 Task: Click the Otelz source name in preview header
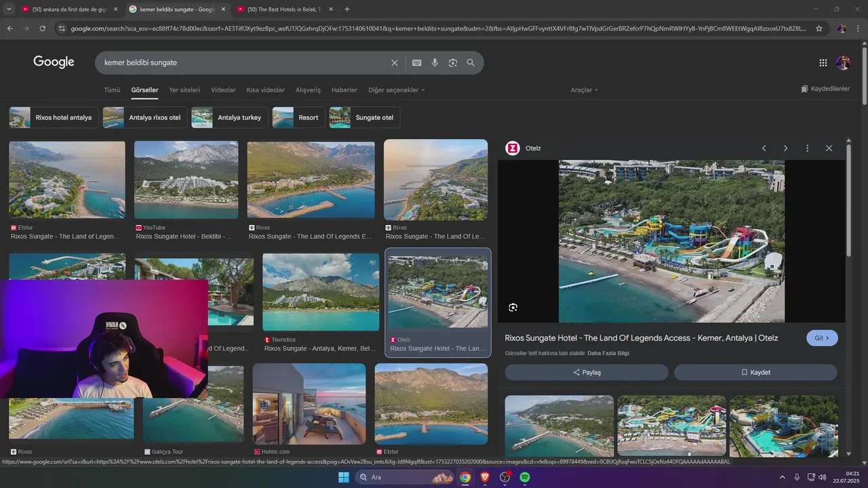(x=533, y=148)
